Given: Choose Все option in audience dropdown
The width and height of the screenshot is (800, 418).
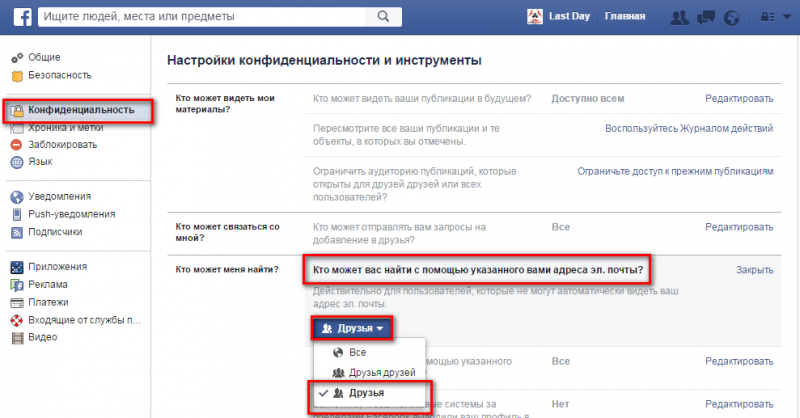Looking at the screenshot, I should click(369, 352).
